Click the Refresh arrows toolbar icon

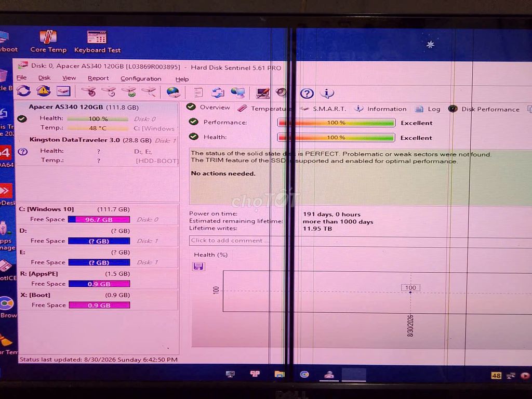24,91
